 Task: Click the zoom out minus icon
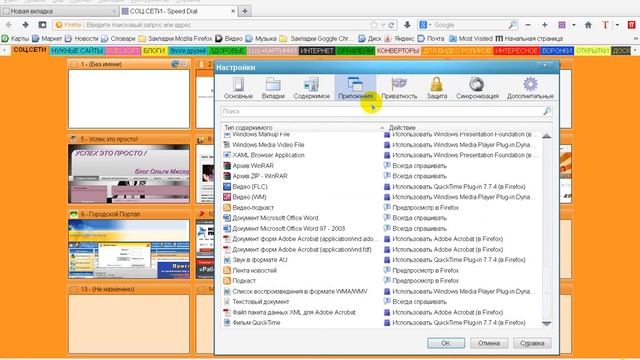pyautogui.click(x=528, y=25)
